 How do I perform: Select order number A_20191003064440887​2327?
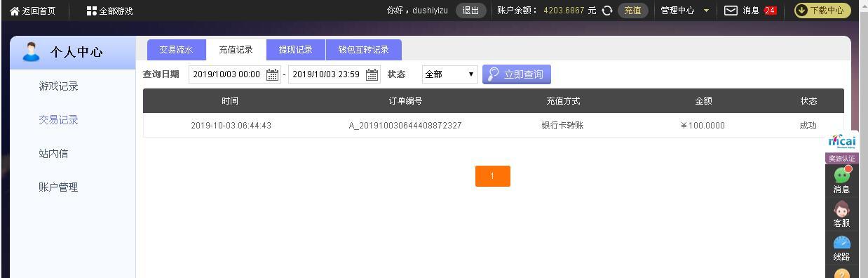point(405,126)
